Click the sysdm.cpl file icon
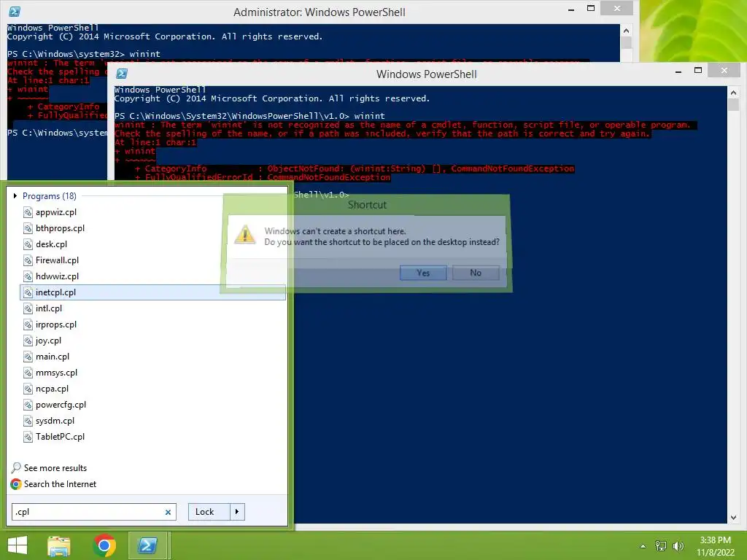The image size is (747, 560). pyautogui.click(x=28, y=421)
